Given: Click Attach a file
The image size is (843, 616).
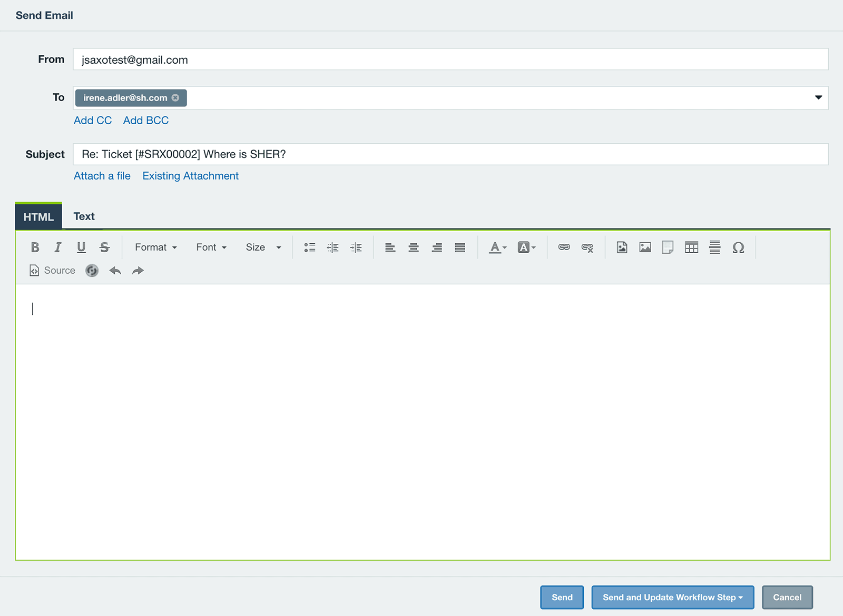Looking at the screenshot, I should pos(102,176).
